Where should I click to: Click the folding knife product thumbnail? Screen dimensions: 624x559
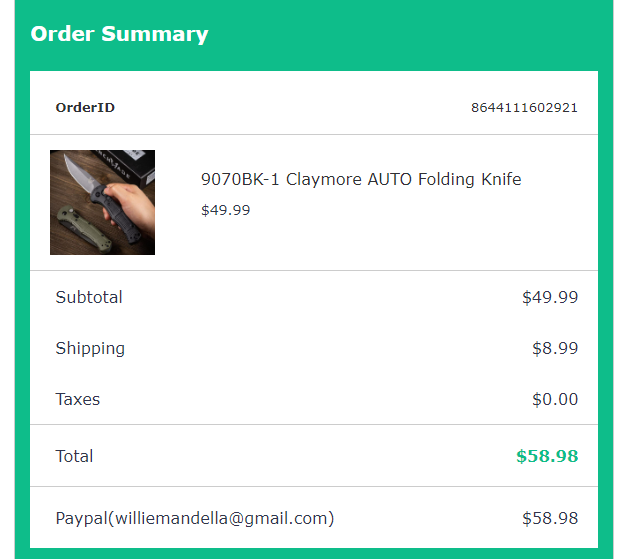pyautogui.click(x=102, y=202)
